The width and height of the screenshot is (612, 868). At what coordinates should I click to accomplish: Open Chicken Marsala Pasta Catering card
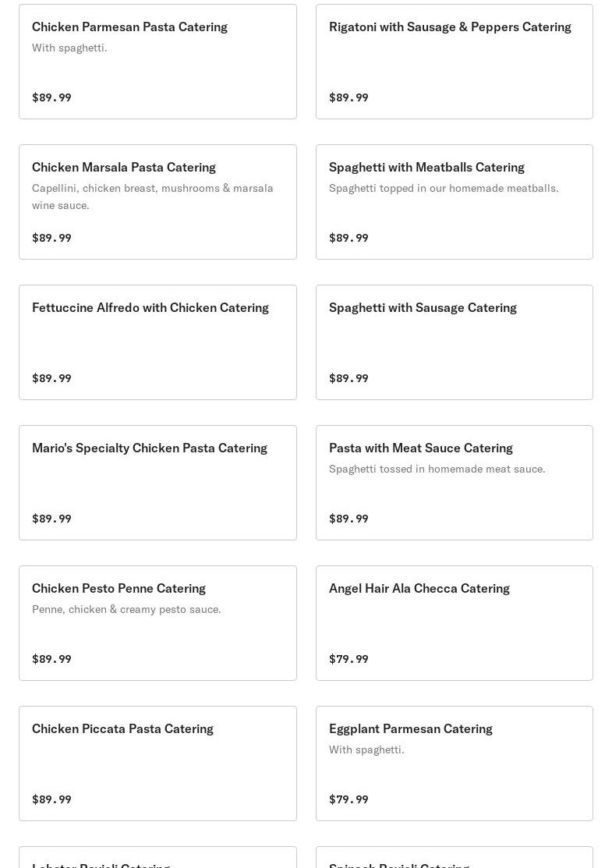[157, 202]
